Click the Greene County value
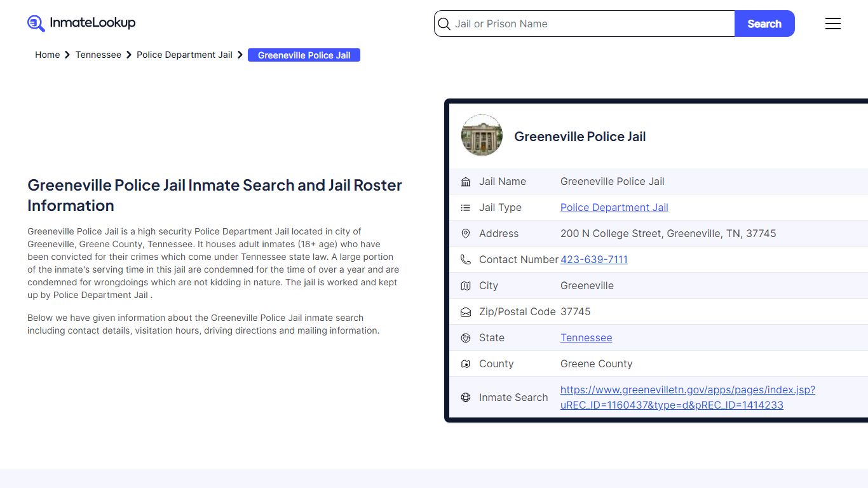868x488 pixels. click(x=596, y=363)
